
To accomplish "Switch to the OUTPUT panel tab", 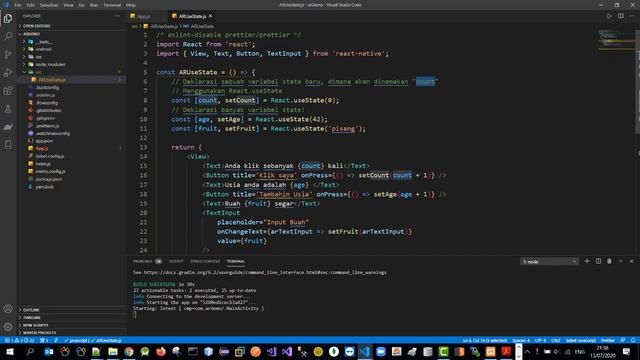I will [176, 261].
